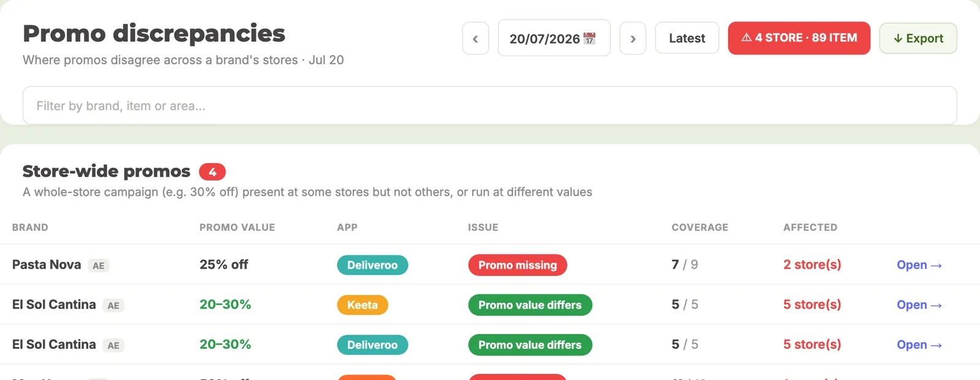
Task: Click the AE tag next to Pasta Nova
Action: pyautogui.click(x=99, y=266)
